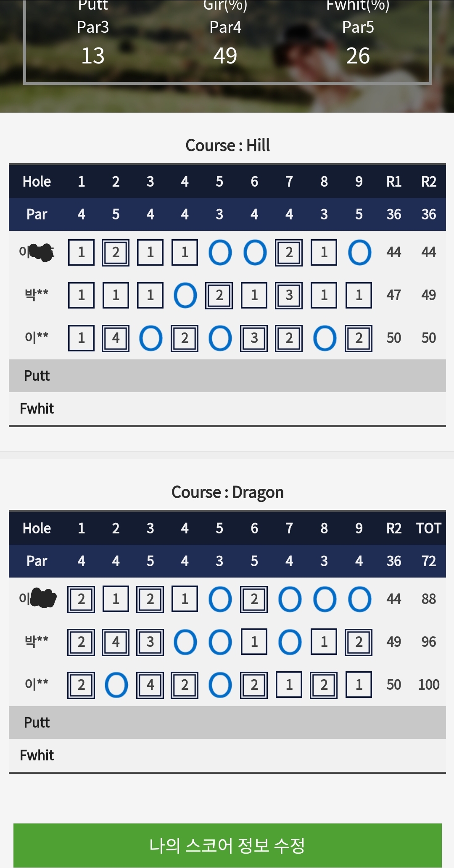Tap 이** hole 3 box showing 4, Dragon course
Image resolution: width=454 pixels, height=868 pixels.
[x=150, y=685]
